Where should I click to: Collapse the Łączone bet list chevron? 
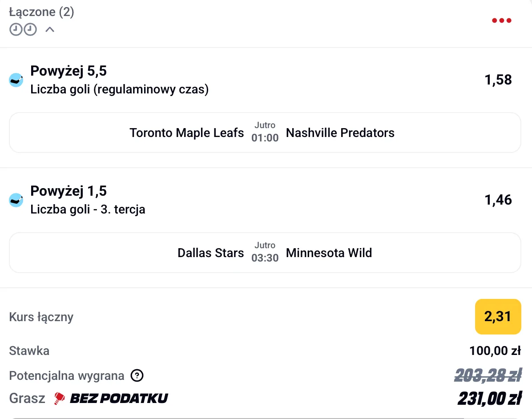click(50, 30)
